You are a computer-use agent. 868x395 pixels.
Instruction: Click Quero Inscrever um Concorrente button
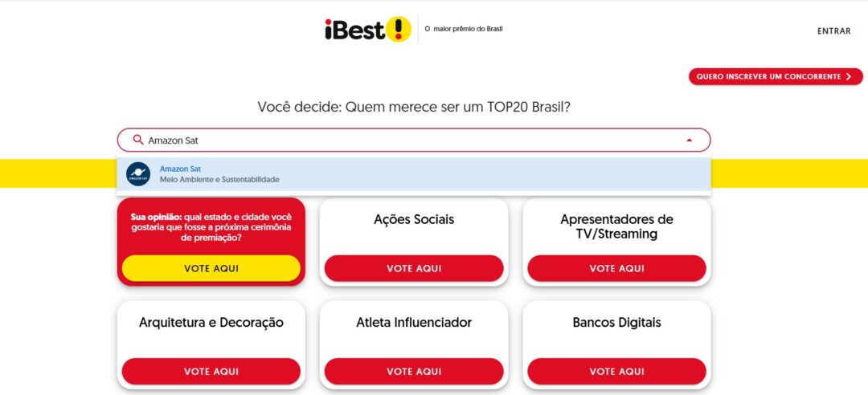(x=768, y=77)
